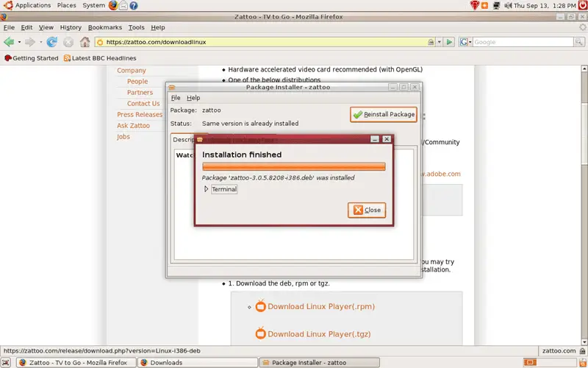This screenshot has width=588, height=368.
Task: Open the Package Installer Help menu
Action: point(193,98)
